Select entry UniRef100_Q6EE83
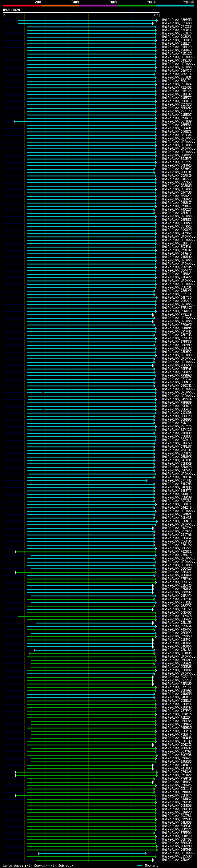197x868 pixels. click(x=177, y=125)
